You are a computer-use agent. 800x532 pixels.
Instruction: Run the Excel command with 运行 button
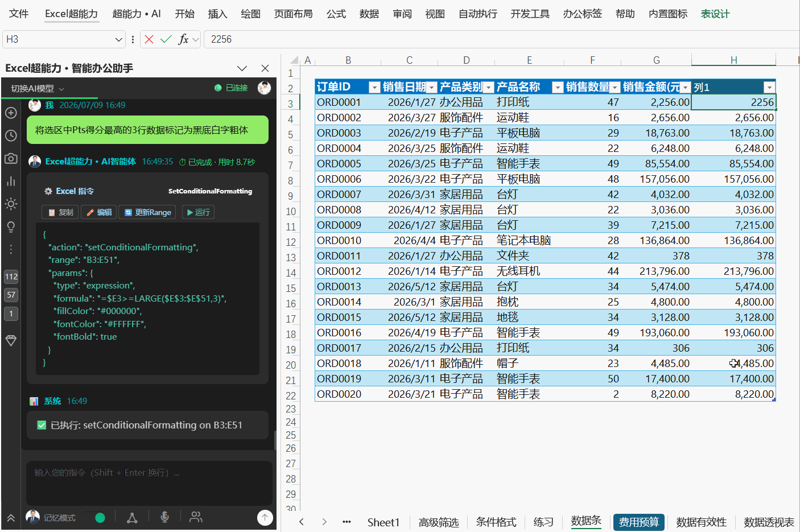click(198, 212)
